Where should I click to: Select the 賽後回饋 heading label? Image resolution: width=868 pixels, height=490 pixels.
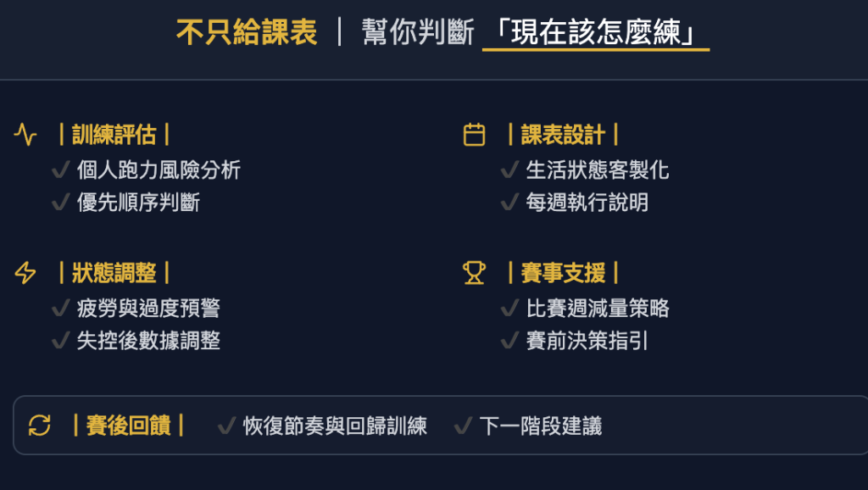[x=128, y=425]
